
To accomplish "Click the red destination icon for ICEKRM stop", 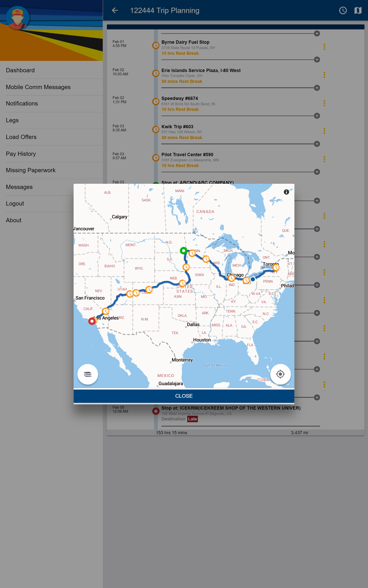I will [156, 411].
